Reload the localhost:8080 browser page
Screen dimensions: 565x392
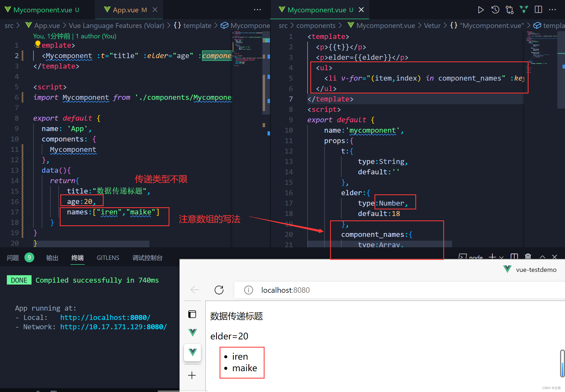[219, 290]
